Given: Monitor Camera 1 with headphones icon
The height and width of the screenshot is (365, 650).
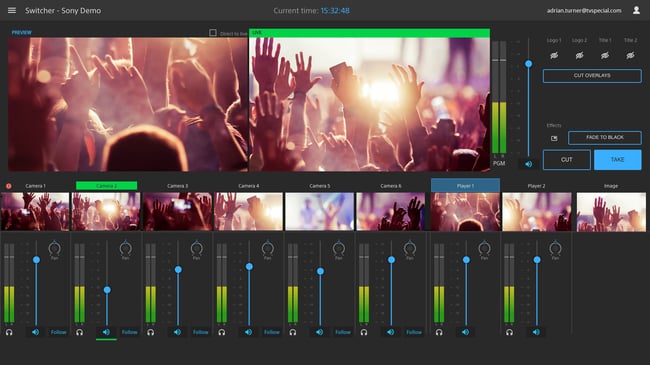Looking at the screenshot, I should pyautogui.click(x=9, y=332).
